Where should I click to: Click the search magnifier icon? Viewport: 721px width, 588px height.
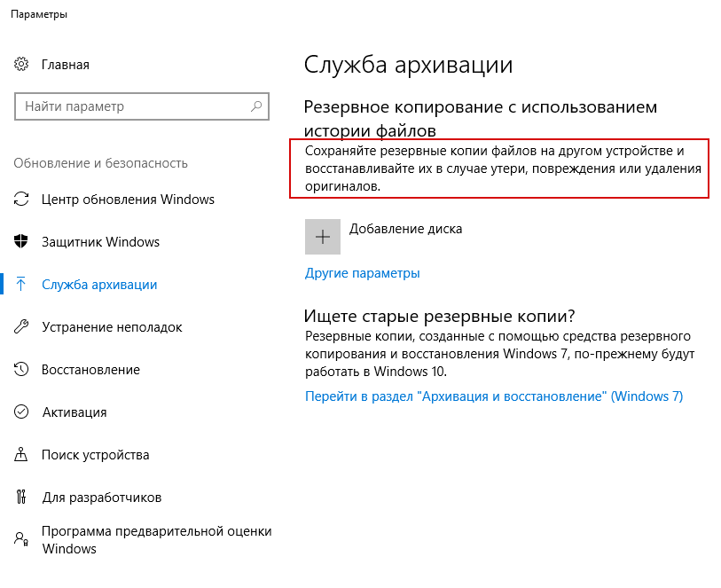click(255, 106)
